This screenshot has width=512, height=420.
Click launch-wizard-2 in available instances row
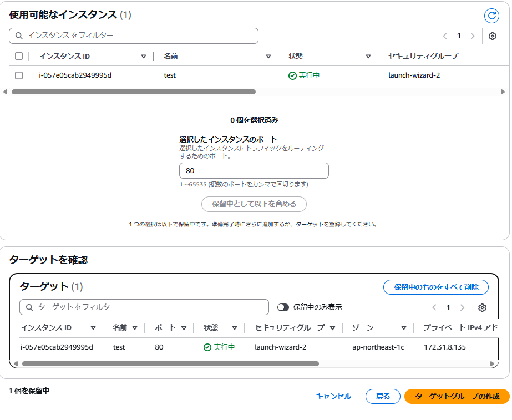[414, 75]
